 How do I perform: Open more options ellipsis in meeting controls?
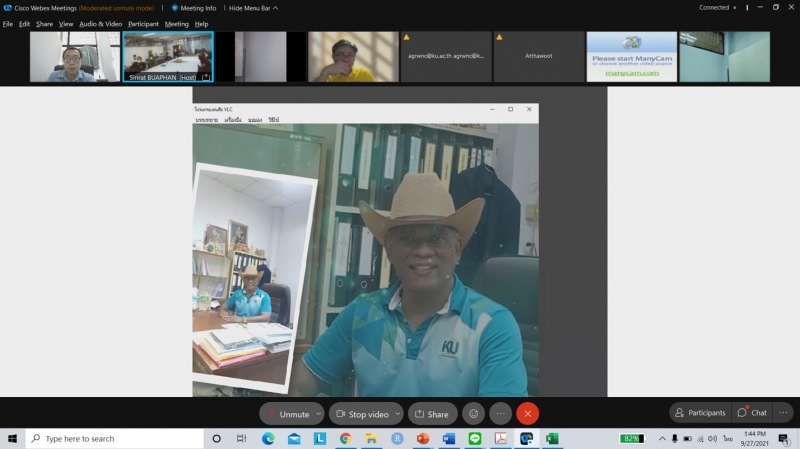point(500,413)
